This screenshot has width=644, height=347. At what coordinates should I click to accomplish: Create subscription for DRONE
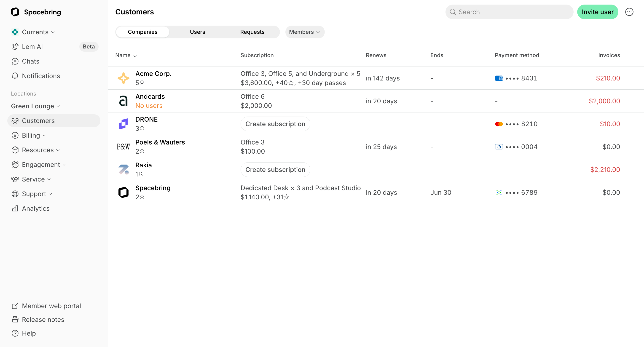coord(275,124)
